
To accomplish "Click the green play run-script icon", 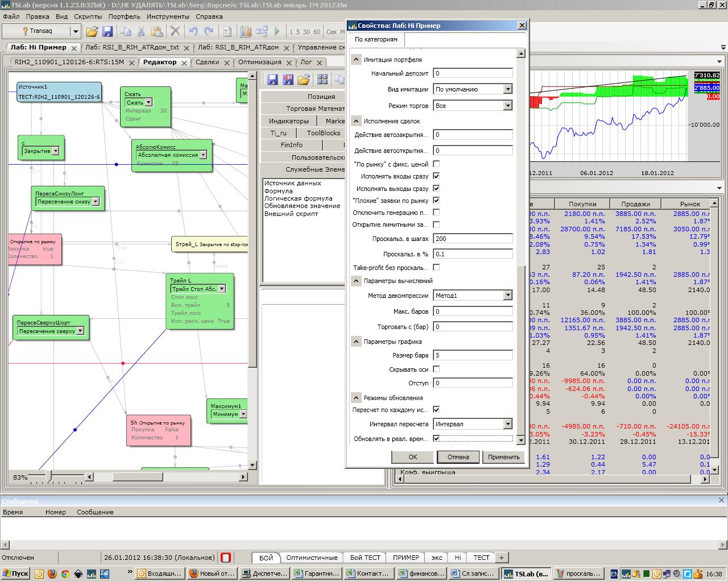I will pyautogui.click(x=277, y=31).
